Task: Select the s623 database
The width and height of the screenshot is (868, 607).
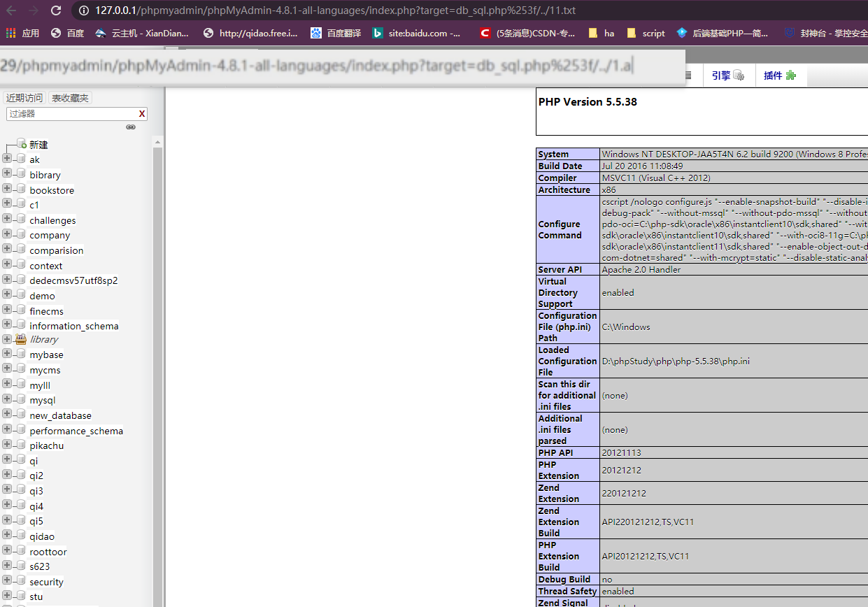Action: (40, 566)
